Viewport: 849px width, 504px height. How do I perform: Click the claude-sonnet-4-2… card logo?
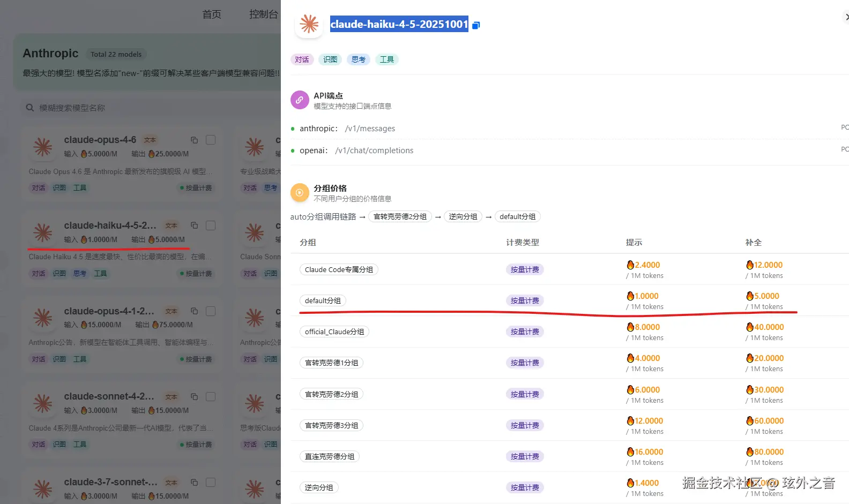(x=43, y=404)
